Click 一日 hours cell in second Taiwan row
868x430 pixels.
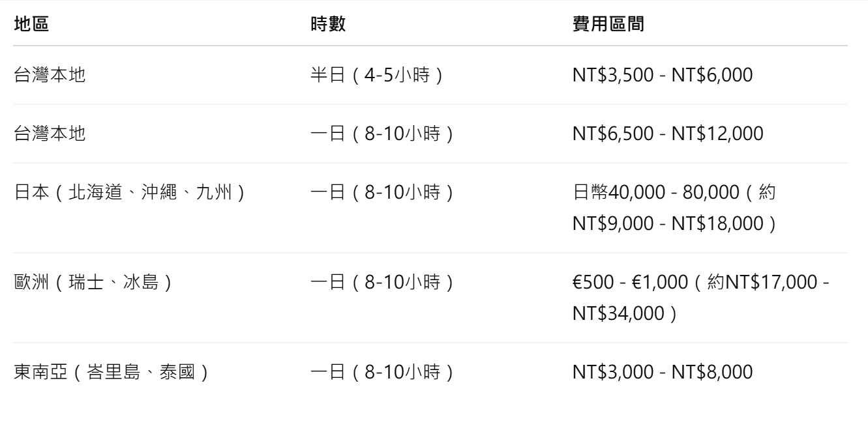382,134
